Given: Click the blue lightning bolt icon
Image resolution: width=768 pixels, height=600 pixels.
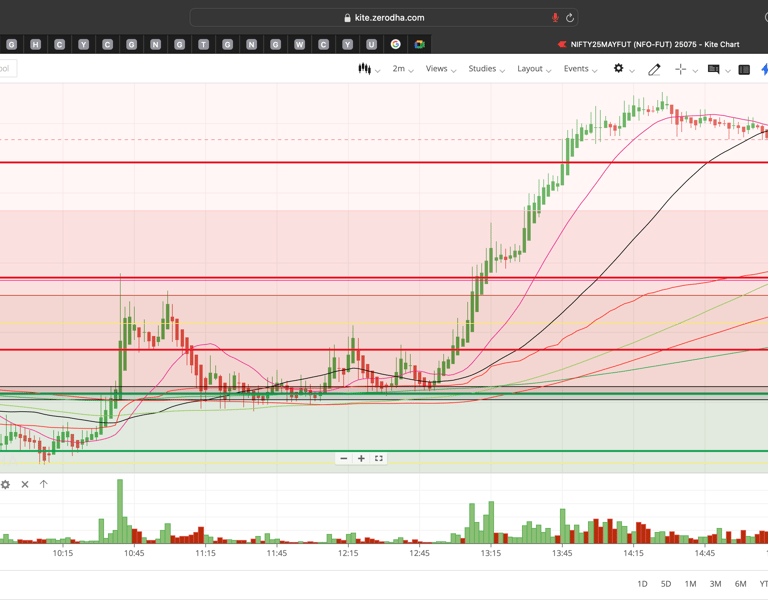Looking at the screenshot, I should coord(765,70).
